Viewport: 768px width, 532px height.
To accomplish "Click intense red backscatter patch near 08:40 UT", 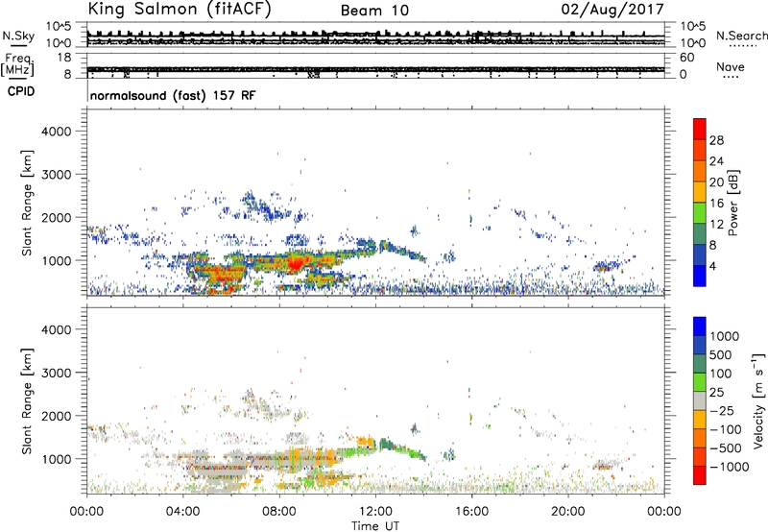I will tap(296, 263).
